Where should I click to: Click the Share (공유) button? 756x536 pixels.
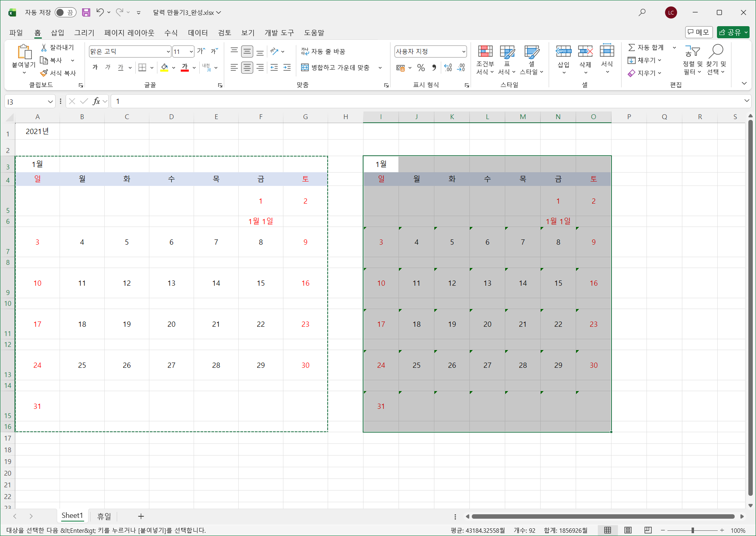733,32
